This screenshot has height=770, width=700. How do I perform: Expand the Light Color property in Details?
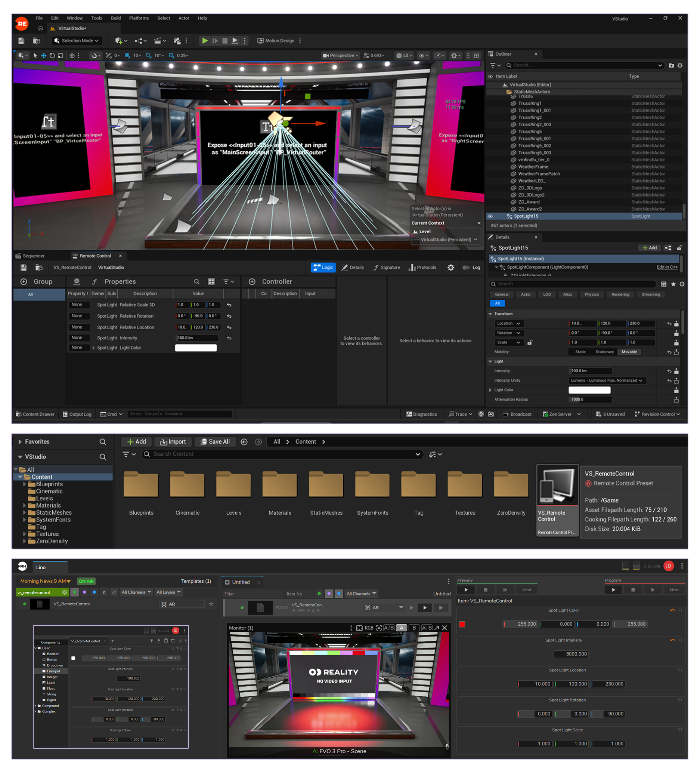tap(490, 390)
